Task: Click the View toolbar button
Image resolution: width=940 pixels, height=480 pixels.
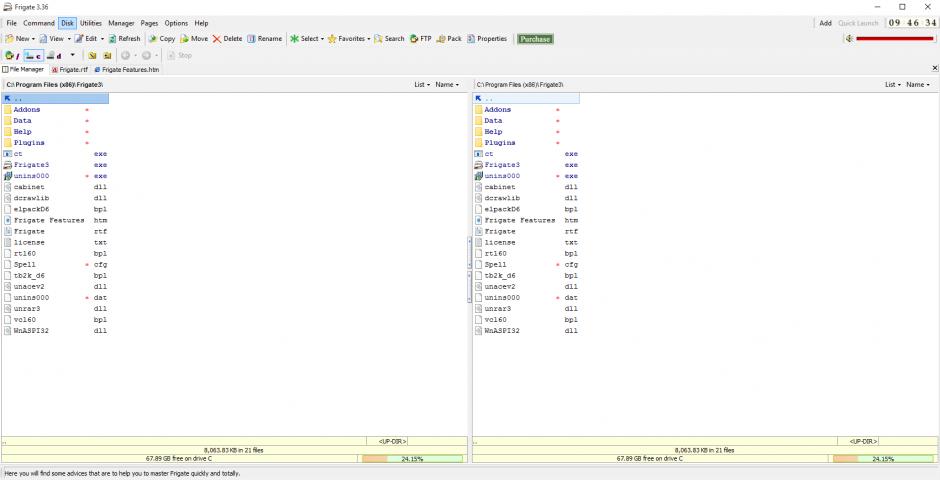Action: pyautogui.click(x=52, y=38)
